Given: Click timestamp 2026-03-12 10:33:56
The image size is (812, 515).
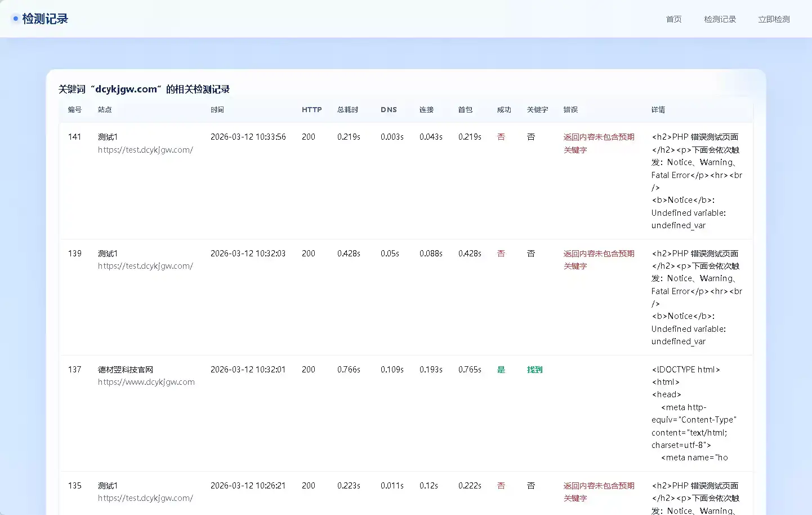Looking at the screenshot, I should coord(248,136).
